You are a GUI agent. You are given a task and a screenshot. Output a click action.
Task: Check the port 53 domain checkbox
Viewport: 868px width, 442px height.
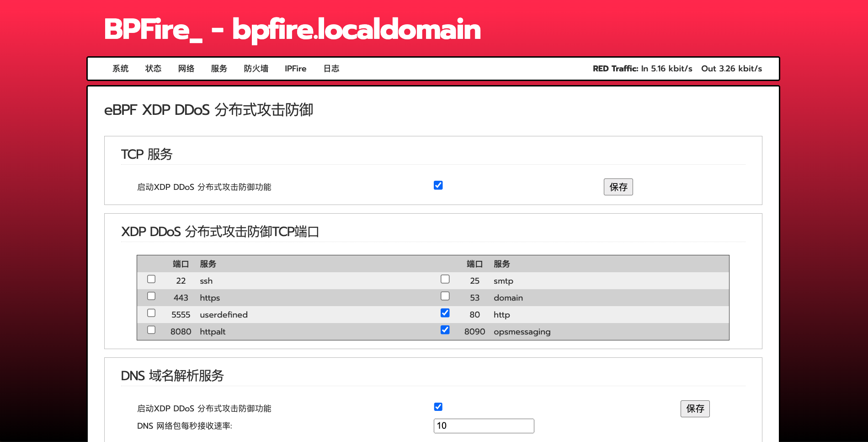445,296
